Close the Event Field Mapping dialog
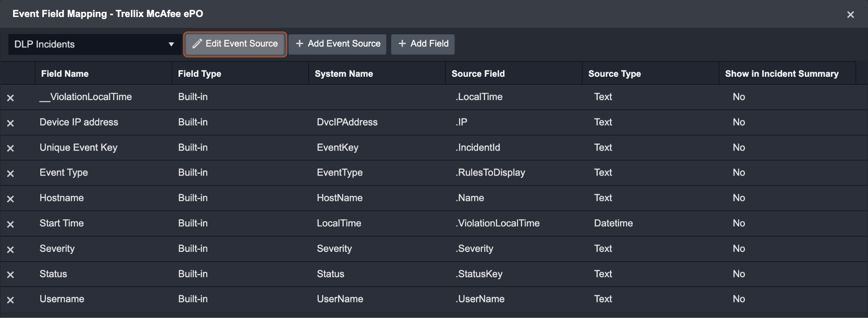The width and height of the screenshot is (868, 318). (x=850, y=15)
